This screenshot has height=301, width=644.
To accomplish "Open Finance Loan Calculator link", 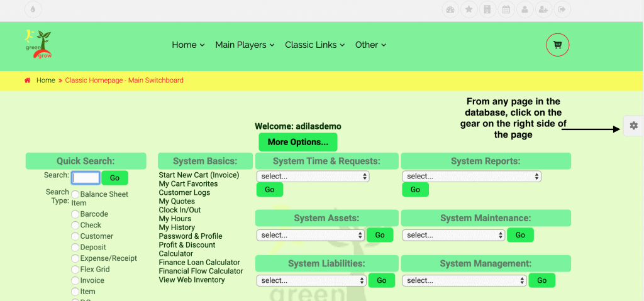I will [x=199, y=263].
